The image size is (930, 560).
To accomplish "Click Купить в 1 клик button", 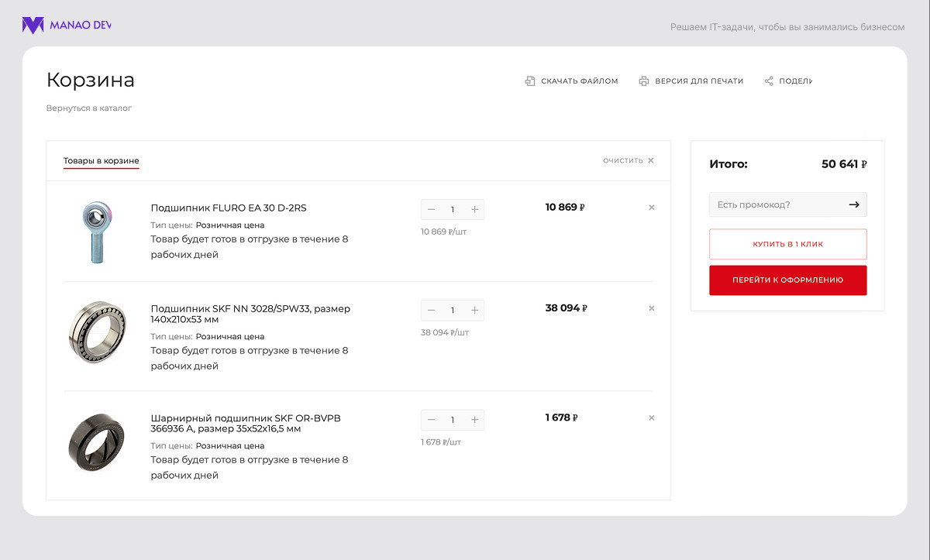I will 788,244.
